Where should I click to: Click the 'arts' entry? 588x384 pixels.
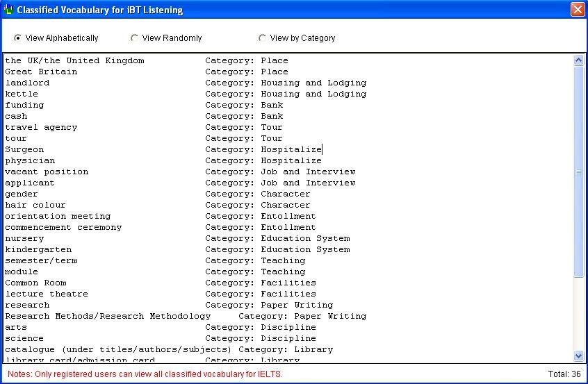click(x=16, y=328)
